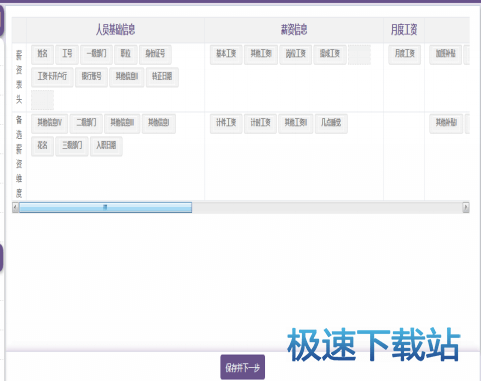Click the 其他信息I candidate tag
Screen dimensions: 481x382
point(159,124)
